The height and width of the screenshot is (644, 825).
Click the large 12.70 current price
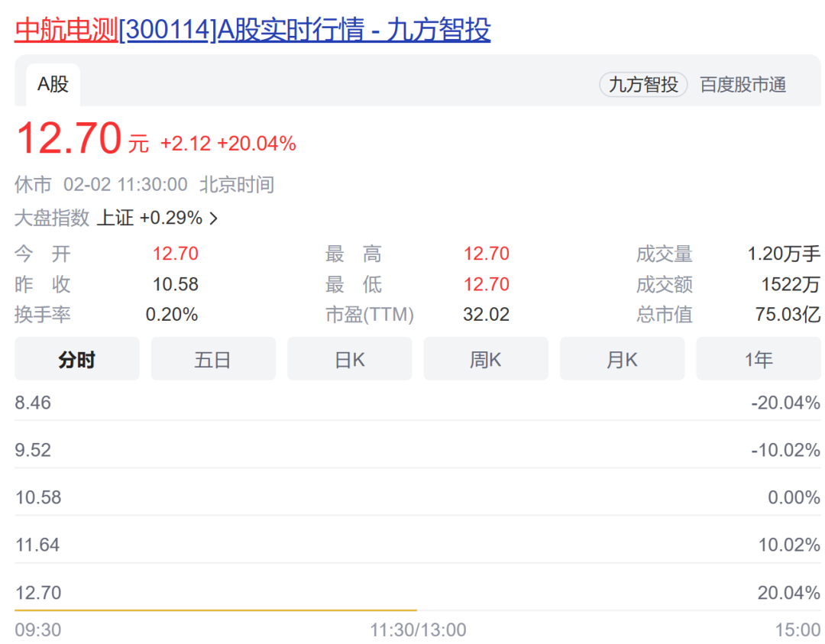tap(69, 140)
